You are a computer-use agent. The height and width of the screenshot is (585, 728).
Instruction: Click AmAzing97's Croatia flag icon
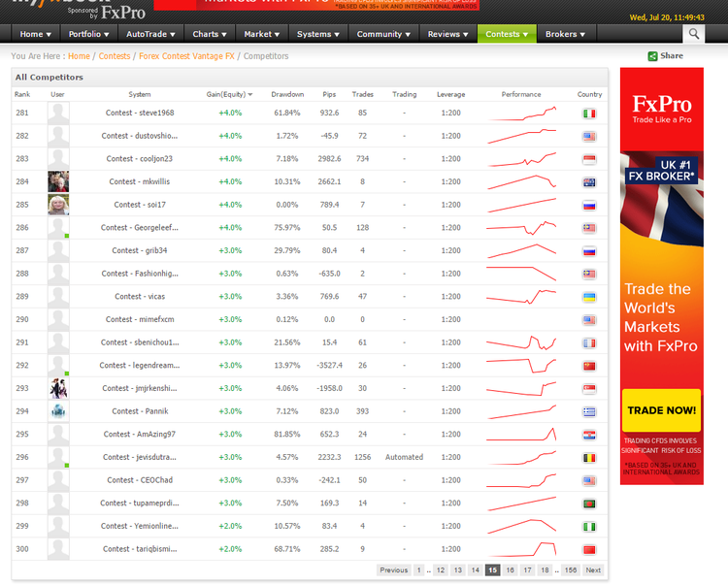click(589, 436)
